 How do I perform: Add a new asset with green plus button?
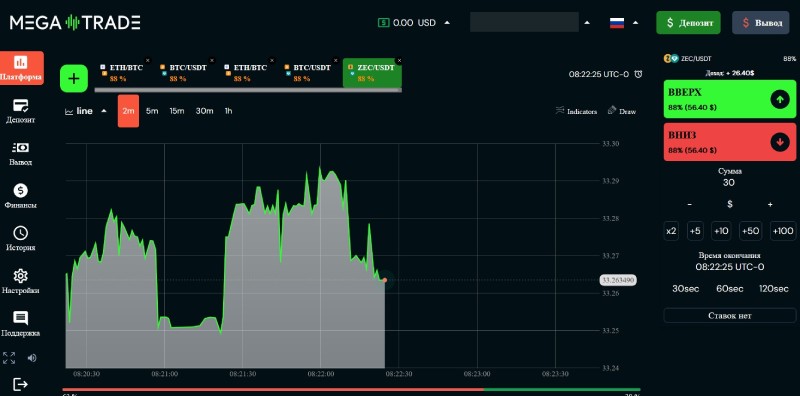point(74,79)
